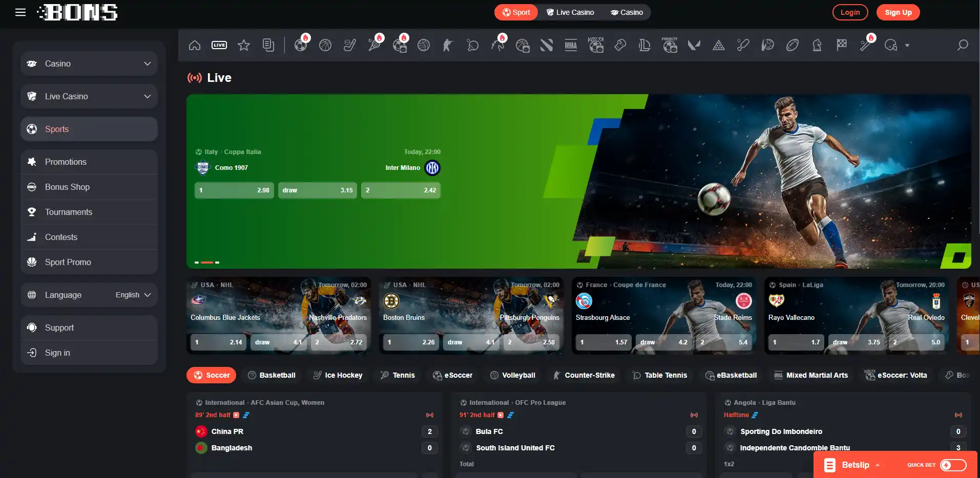Screen dimensions: 980x478
Task: Open Bonus Shop in the sidebar
Action: point(89,187)
